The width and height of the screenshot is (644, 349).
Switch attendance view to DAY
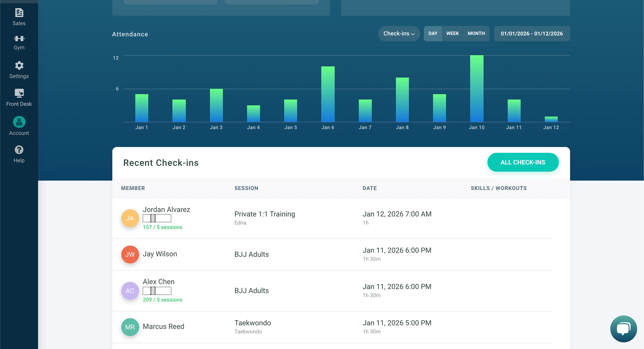[433, 33]
